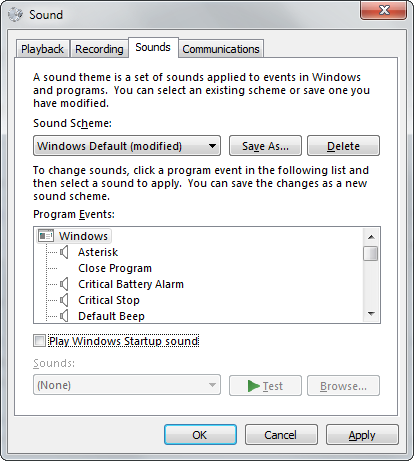
Task: Open the Sounds (None) dropdown
Action: click(127, 385)
